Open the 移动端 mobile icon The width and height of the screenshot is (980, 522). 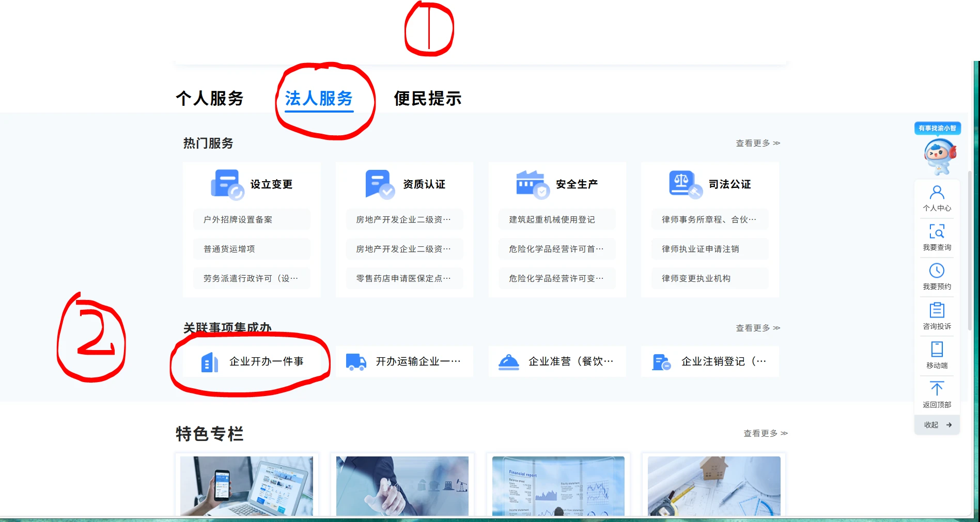coord(937,350)
